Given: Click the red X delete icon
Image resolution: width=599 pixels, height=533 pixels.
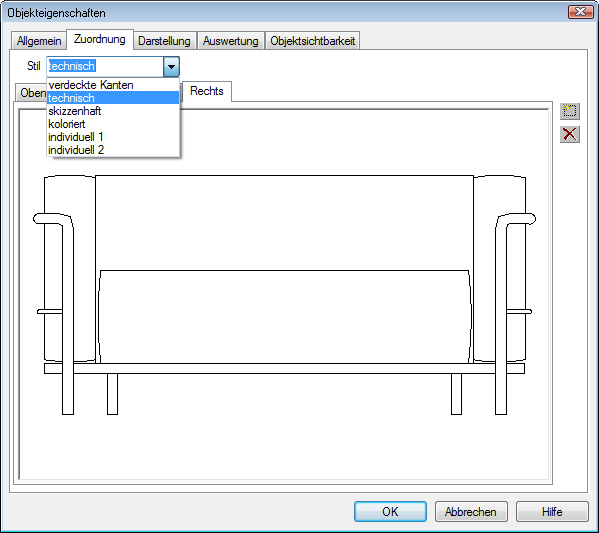Looking at the screenshot, I should point(570,134).
